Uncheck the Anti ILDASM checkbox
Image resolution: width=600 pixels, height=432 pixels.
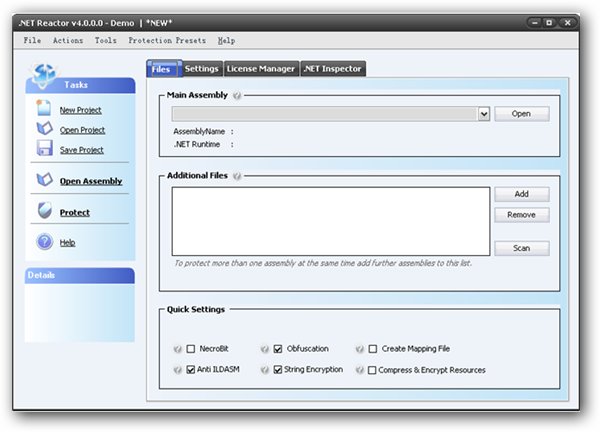tap(191, 370)
